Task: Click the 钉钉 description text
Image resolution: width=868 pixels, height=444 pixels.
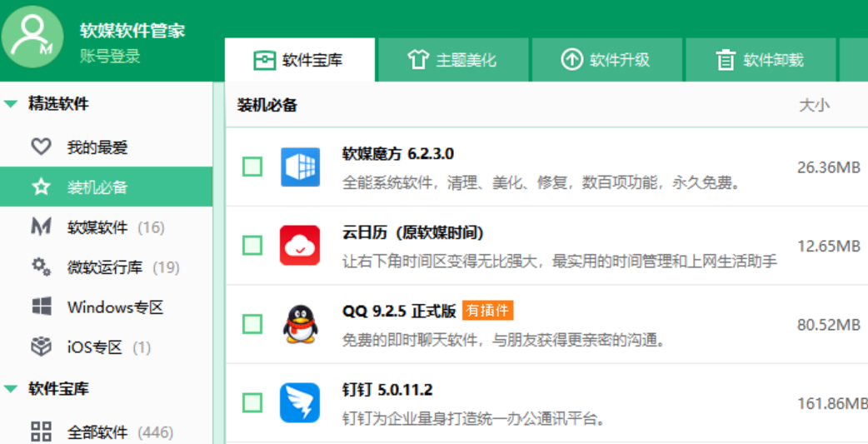Action: [473, 418]
